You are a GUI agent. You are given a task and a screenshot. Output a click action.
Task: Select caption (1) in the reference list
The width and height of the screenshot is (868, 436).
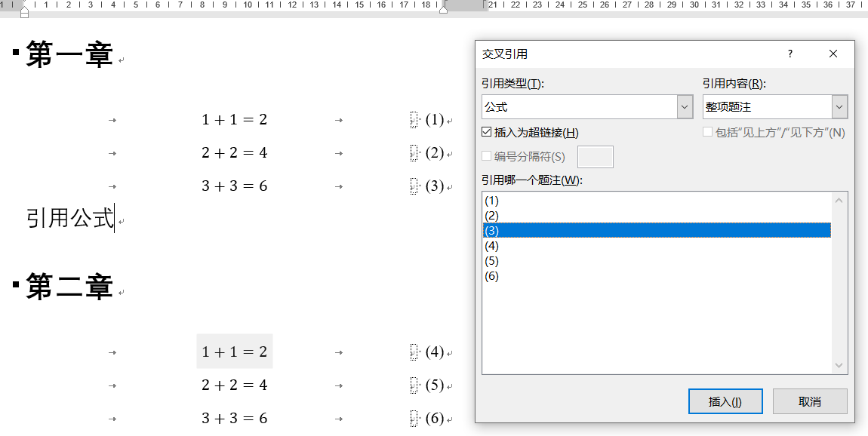click(x=528, y=201)
